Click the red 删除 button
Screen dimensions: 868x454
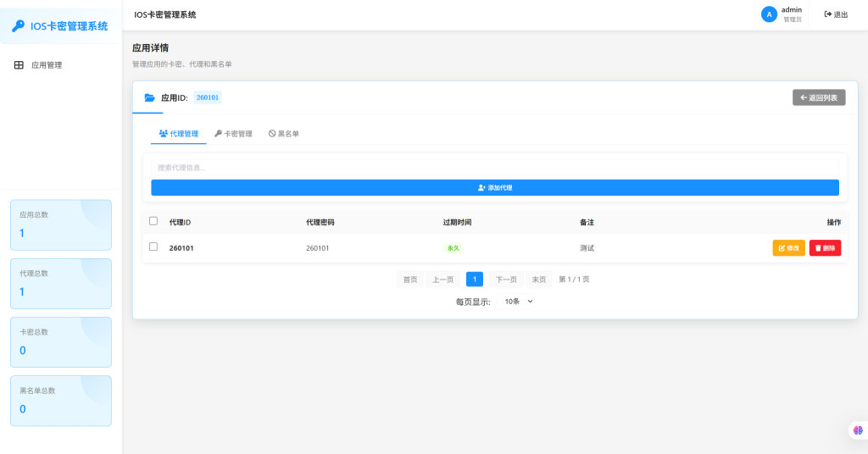(x=825, y=248)
